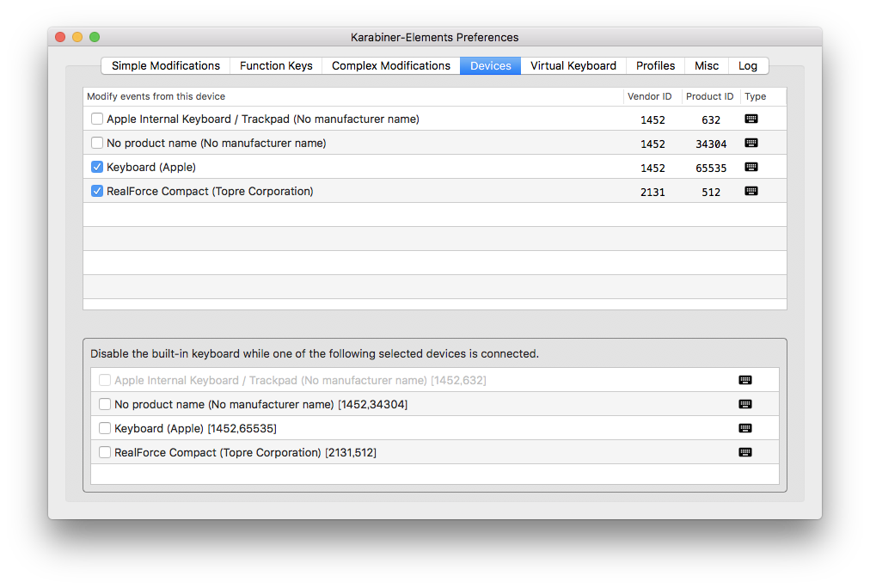Image resolution: width=870 pixels, height=588 pixels.
Task: Click keyboard type icon in Keyboard (Apple) row
Action: click(751, 167)
